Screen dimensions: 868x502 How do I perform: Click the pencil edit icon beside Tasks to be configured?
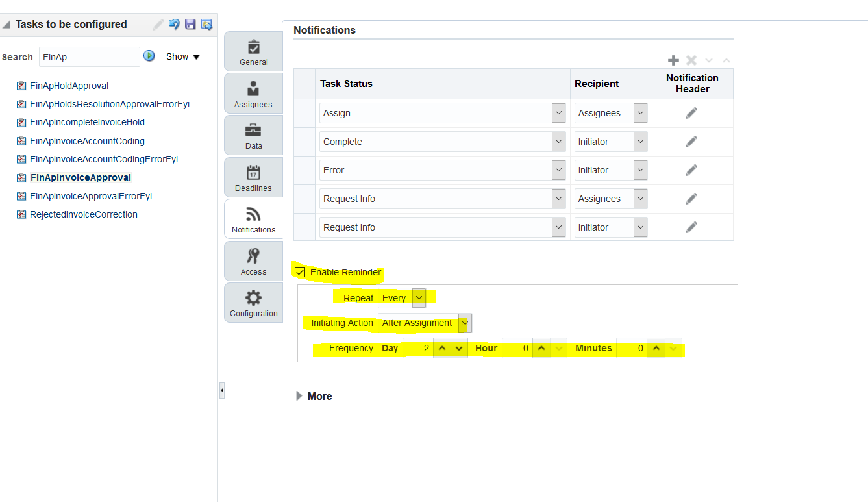point(158,25)
